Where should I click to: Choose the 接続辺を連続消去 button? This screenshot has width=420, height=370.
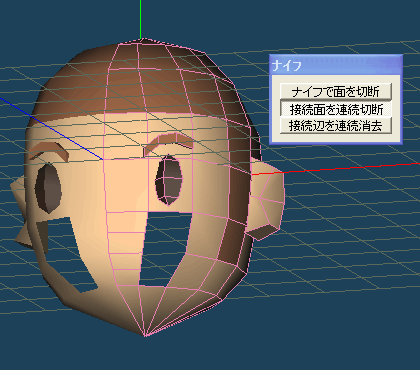point(335,126)
